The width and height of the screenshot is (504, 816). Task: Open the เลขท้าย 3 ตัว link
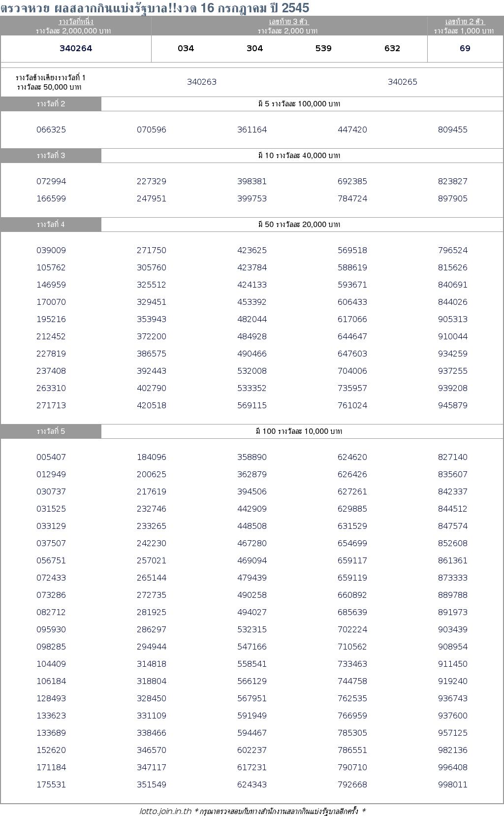pyautogui.click(x=289, y=22)
